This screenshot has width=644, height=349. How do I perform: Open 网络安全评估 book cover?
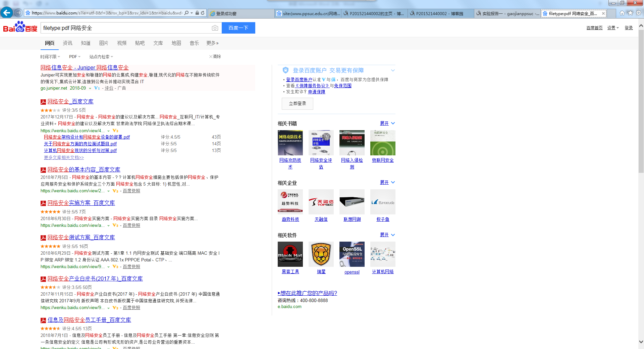point(321,143)
